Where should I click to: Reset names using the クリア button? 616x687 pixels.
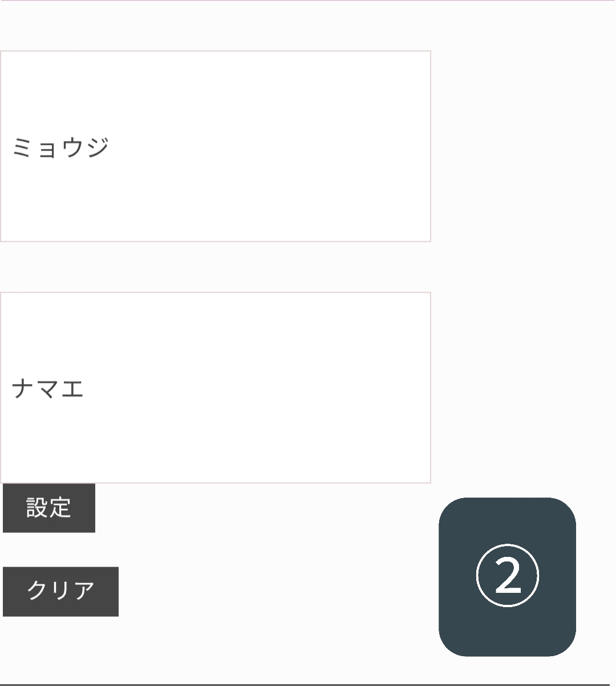(x=60, y=591)
